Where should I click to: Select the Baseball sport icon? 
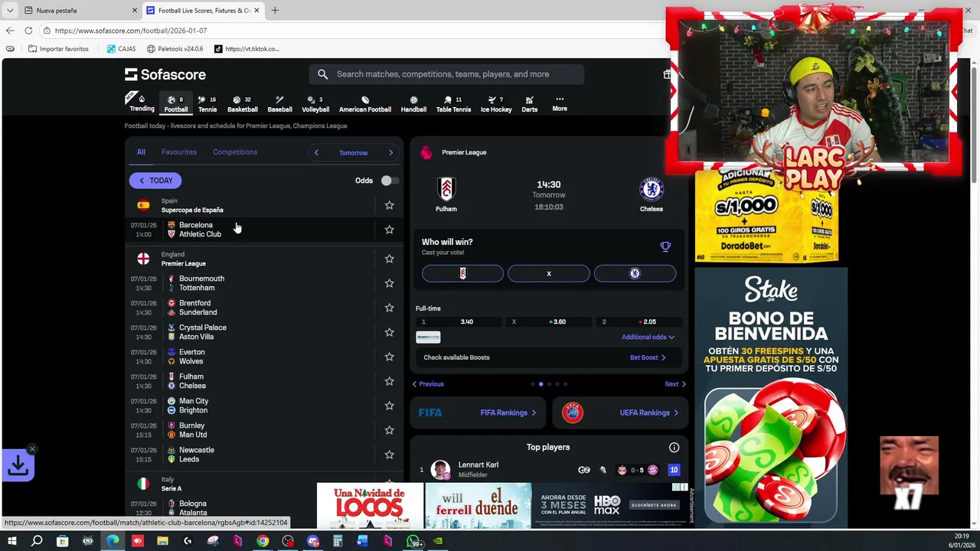click(x=279, y=104)
